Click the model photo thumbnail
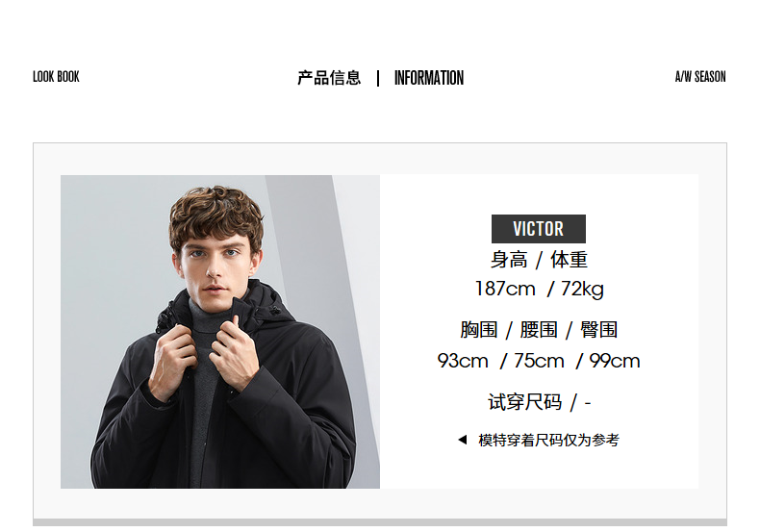 point(220,331)
